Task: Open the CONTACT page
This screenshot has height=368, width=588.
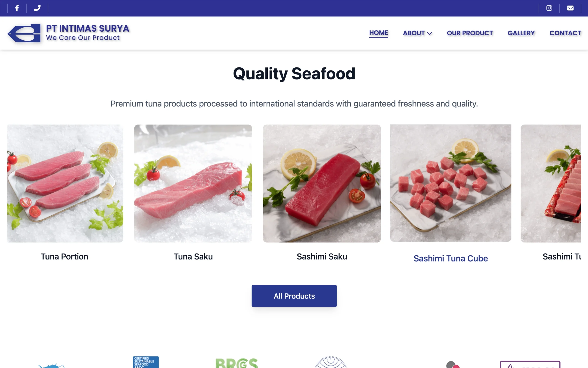Action: pyautogui.click(x=565, y=33)
